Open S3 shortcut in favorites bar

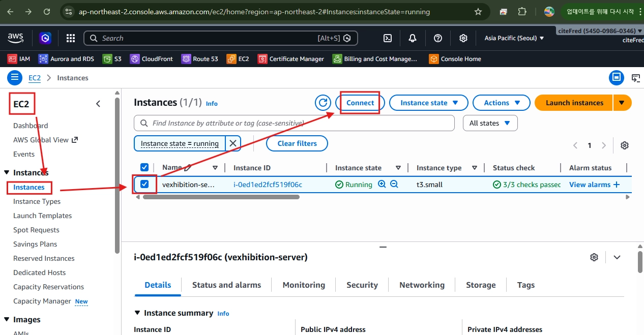[112, 59]
